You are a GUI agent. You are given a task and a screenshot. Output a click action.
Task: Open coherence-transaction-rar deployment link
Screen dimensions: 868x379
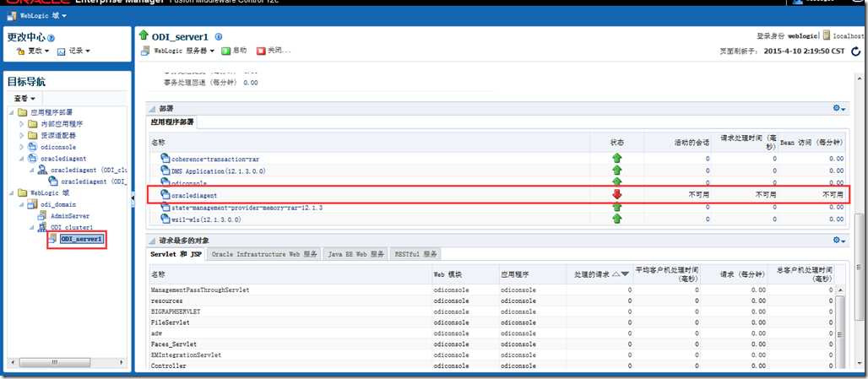pos(215,159)
